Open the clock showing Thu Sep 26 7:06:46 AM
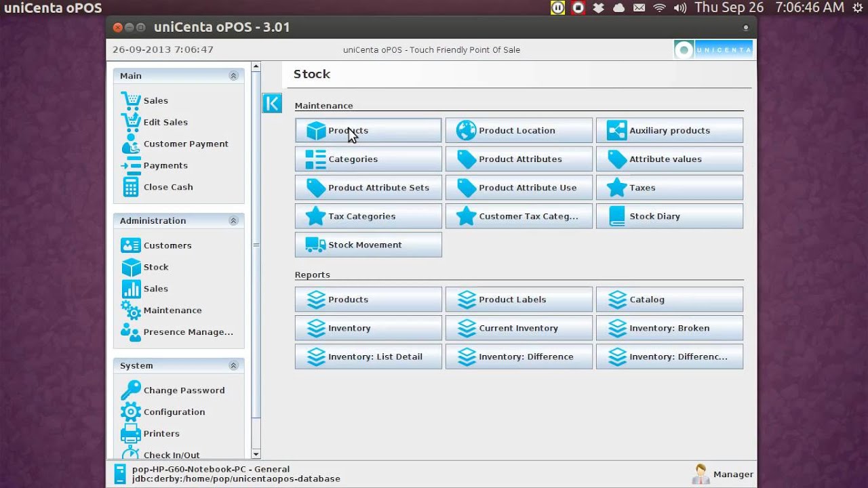868x488 pixels. 770,8
